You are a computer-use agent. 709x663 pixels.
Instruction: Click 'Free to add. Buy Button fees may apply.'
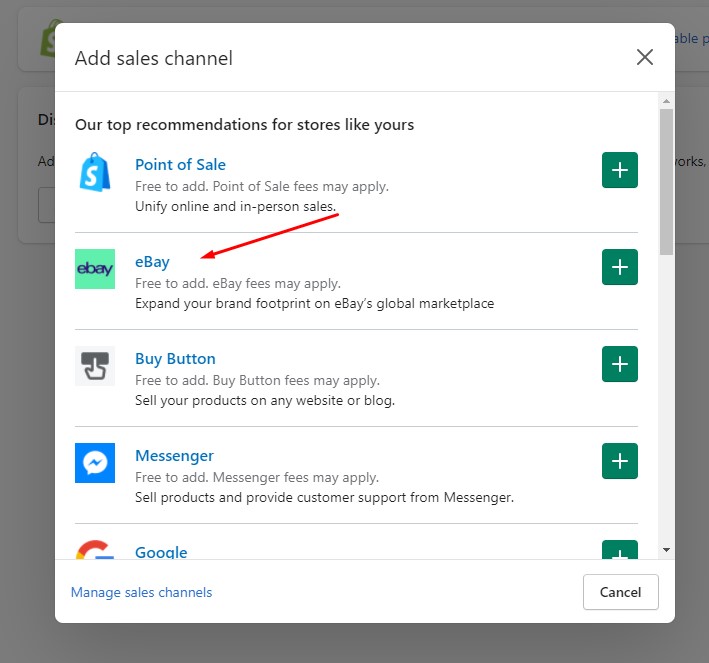pyautogui.click(x=257, y=380)
